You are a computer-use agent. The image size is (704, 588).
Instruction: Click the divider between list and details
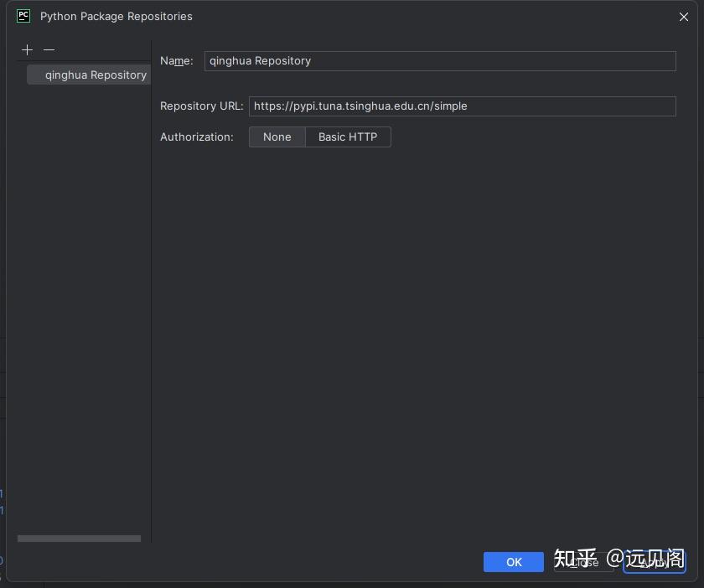click(x=151, y=293)
